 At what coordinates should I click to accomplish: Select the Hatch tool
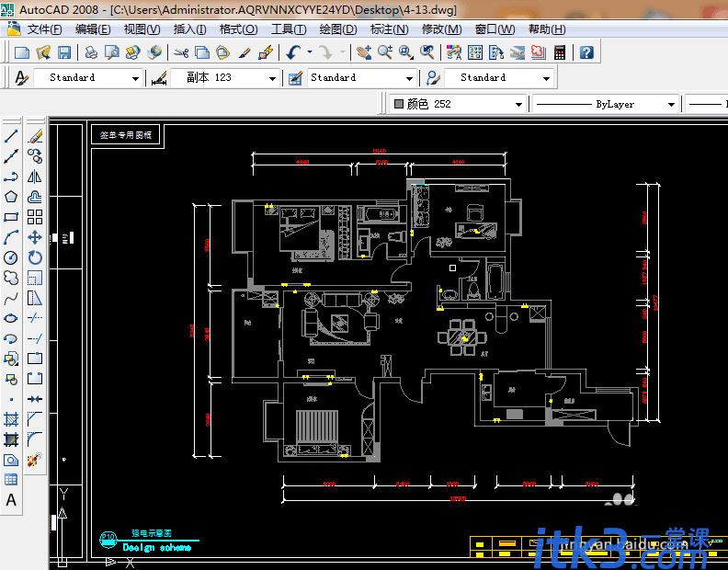pyautogui.click(x=11, y=419)
